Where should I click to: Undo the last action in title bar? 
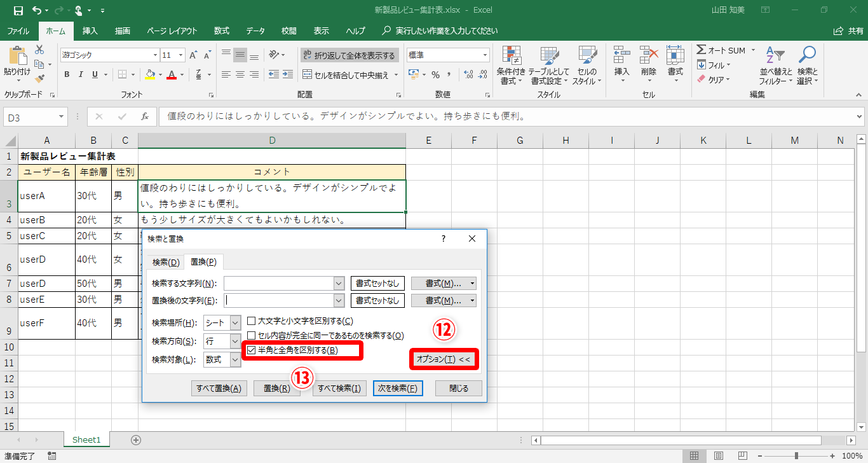pos(37,11)
